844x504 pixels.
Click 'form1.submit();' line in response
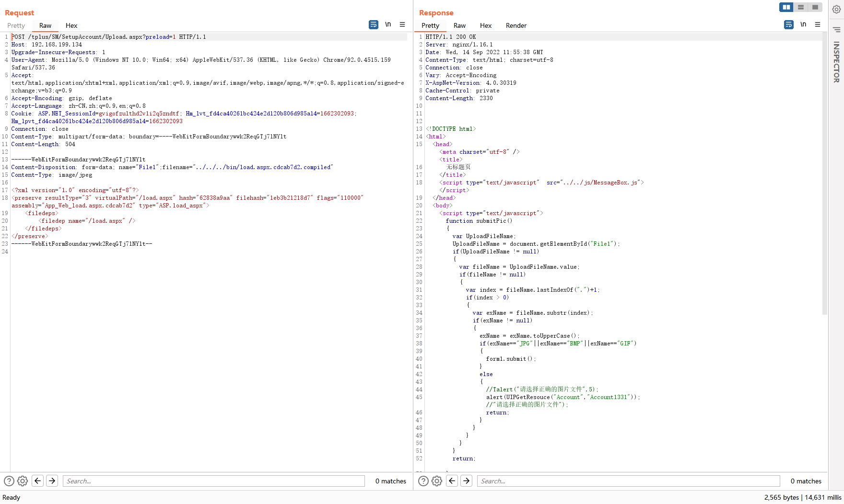511,359
